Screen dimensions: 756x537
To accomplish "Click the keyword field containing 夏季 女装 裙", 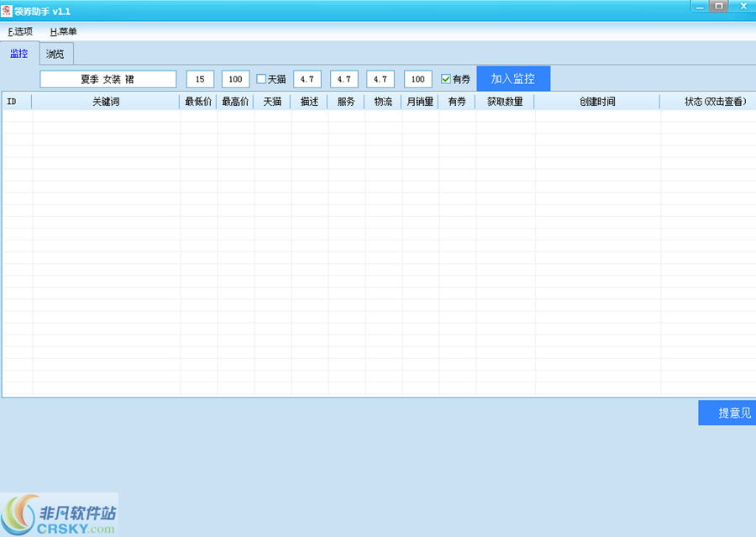I will point(108,79).
